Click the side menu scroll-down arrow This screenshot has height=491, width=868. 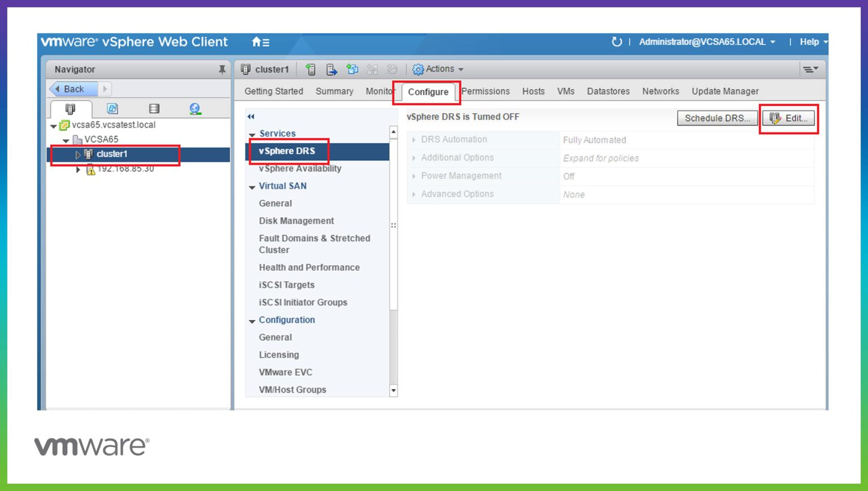[x=393, y=391]
